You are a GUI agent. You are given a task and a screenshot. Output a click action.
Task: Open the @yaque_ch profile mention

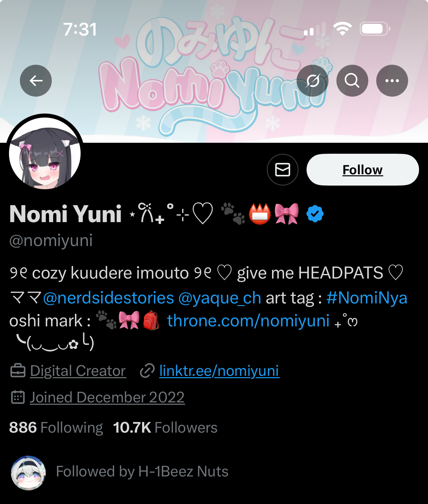[x=220, y=298]
